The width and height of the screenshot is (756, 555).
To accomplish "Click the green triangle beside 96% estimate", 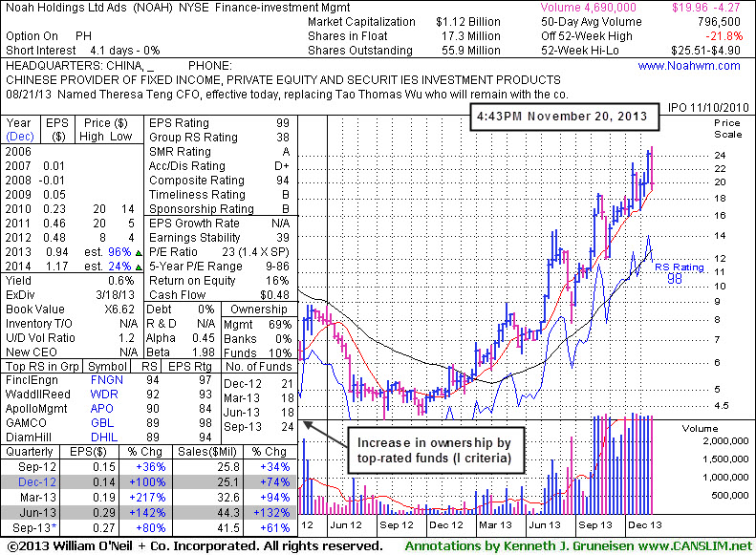I will 139,253.
